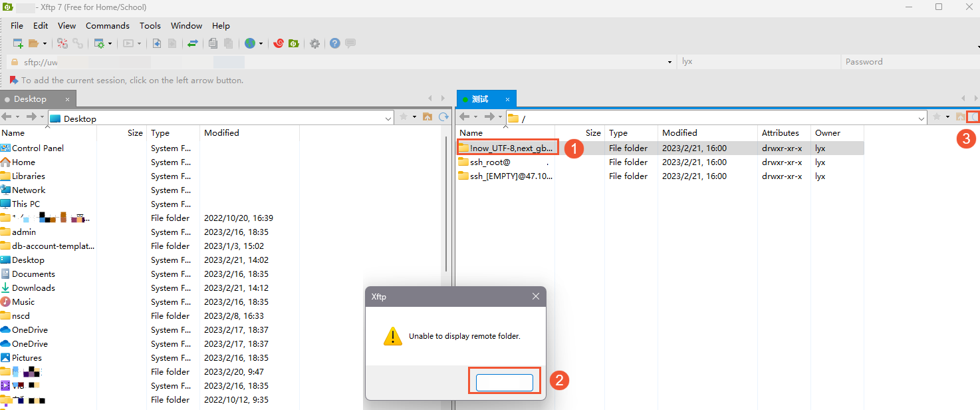
Task: Open the Edit menu
Action: (41, 26)
